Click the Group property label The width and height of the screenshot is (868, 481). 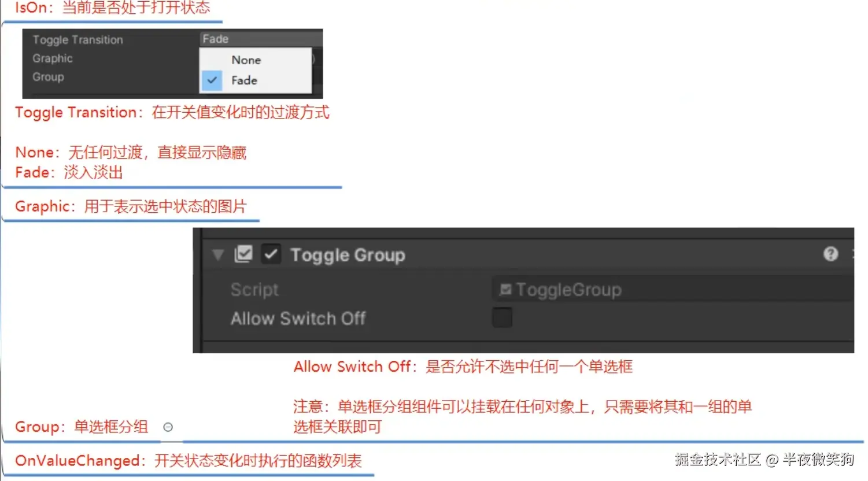[x=48, y=77]
